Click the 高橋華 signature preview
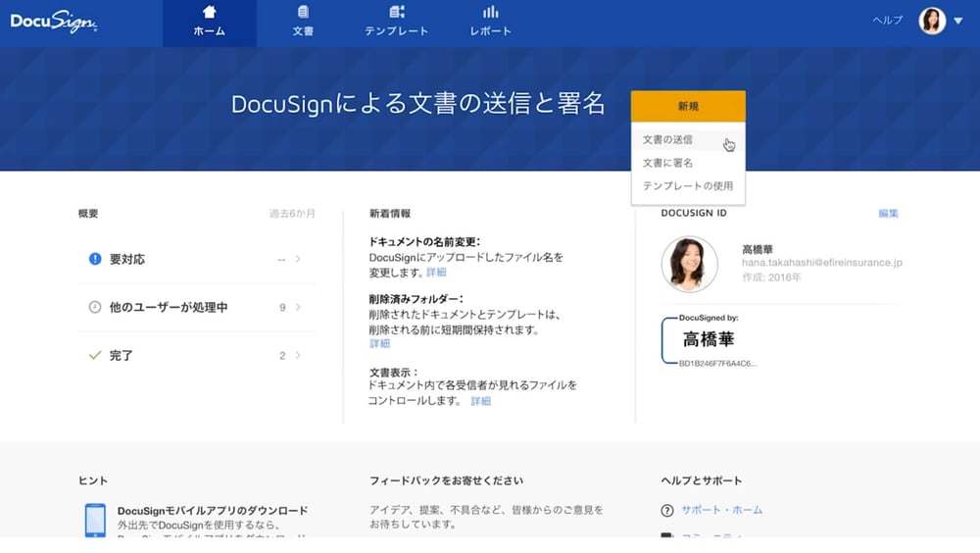This screenshot has width=980, height=553. (x=709, y=340)
